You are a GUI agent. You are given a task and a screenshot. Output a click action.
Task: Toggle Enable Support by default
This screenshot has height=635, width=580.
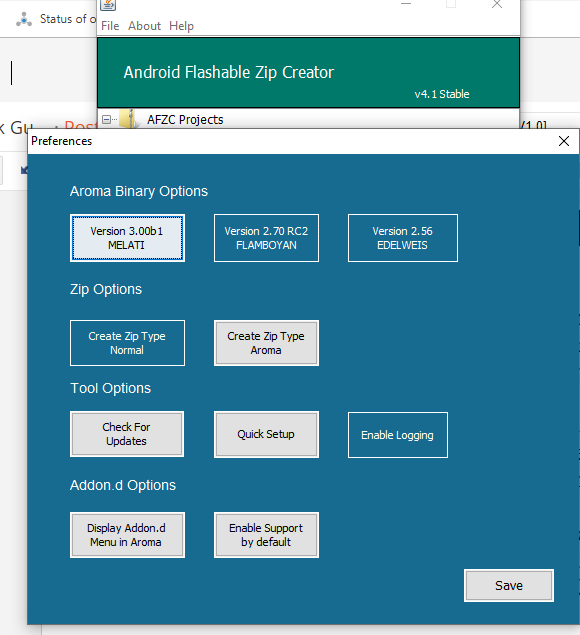266,535
